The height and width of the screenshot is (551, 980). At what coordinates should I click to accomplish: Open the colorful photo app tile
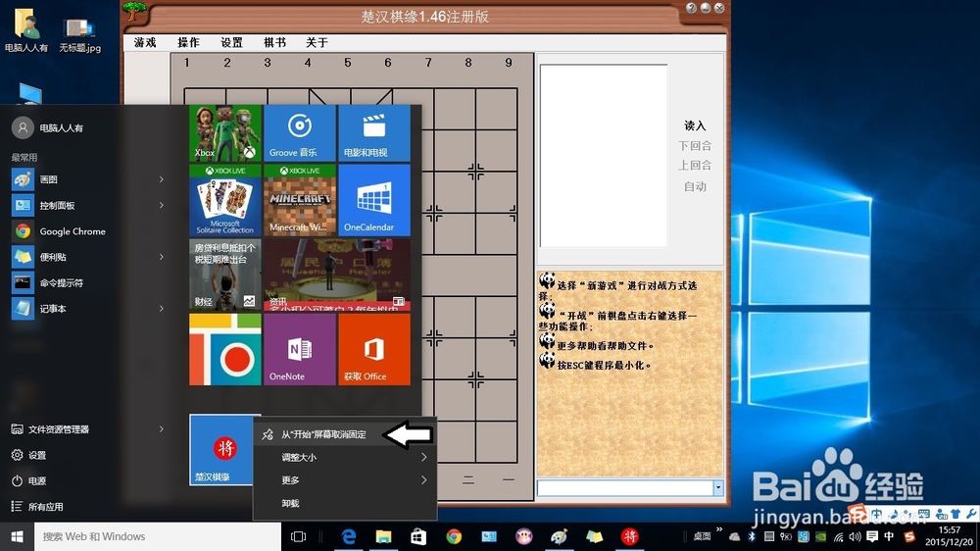[x=225, y=349]
